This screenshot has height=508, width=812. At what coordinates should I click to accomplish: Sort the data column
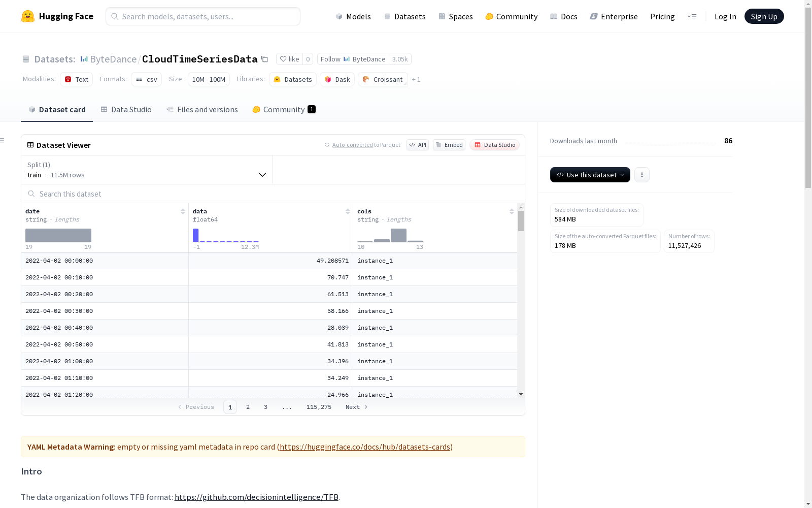tap(348, 211)
